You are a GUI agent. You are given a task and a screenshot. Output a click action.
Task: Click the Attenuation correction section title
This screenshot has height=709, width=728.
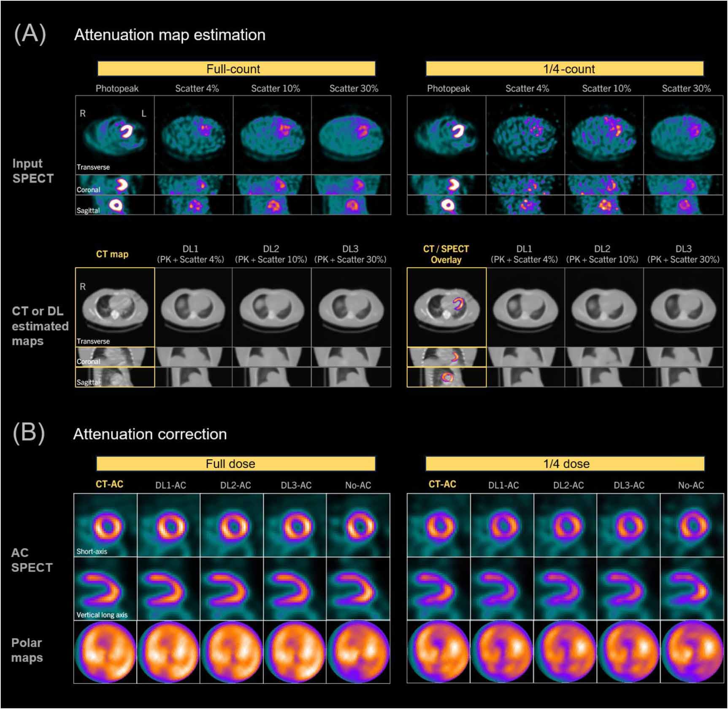pyautogui.click(x=150, y=434)
